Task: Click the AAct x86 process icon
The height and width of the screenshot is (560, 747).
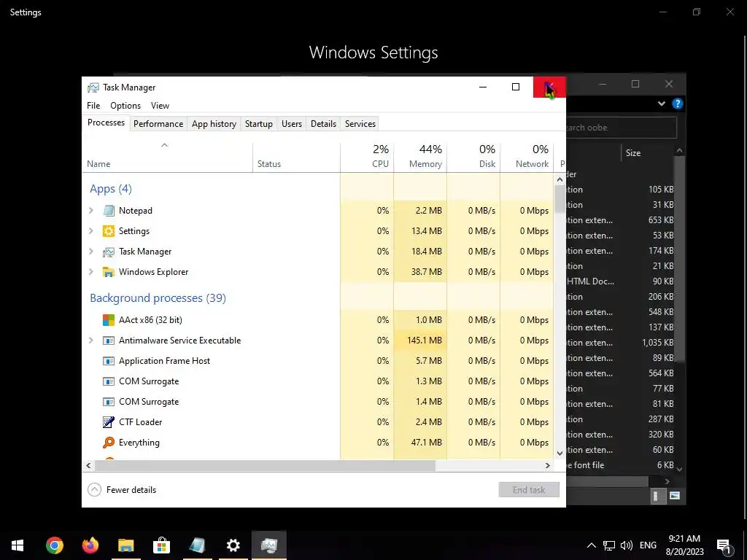Action: click(x=109, y=320)
